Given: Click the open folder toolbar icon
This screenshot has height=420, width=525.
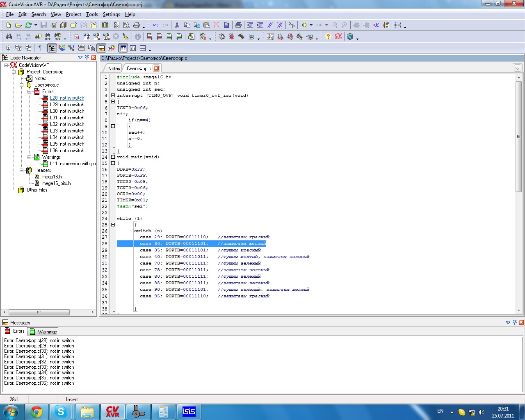Looking at the screenshot, I should pos(18,25).
